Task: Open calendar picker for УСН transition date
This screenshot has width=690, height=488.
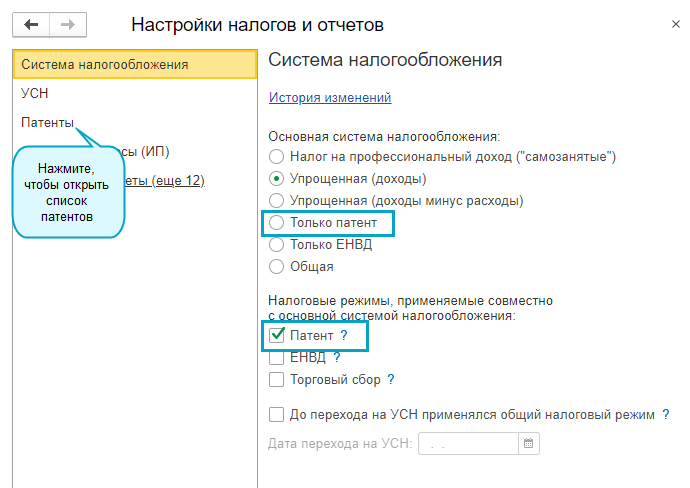Action: [530, 443]
